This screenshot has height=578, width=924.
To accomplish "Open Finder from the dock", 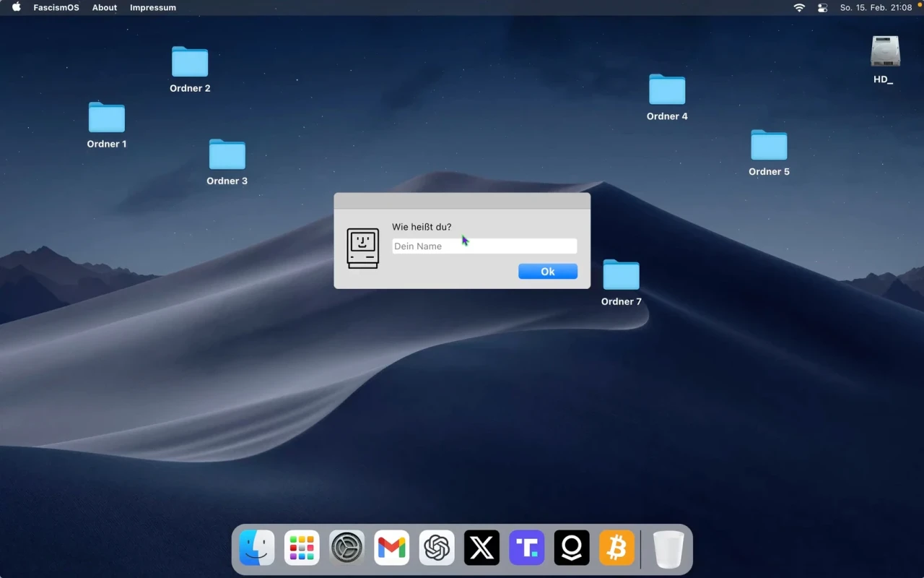I will 257,548.
